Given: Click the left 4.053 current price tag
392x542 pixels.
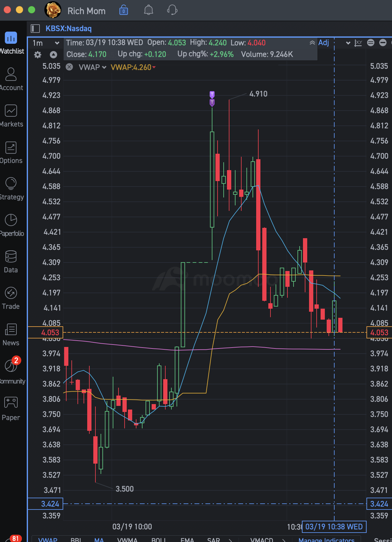Looking at the screenshot, I should (x=46, y=332).
